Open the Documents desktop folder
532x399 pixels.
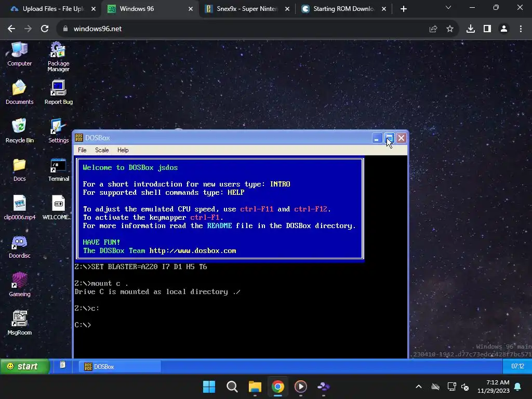point(19,92)
